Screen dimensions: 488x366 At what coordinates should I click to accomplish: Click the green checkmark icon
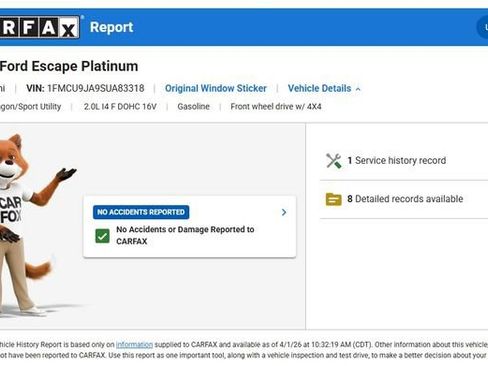[102, 236]
